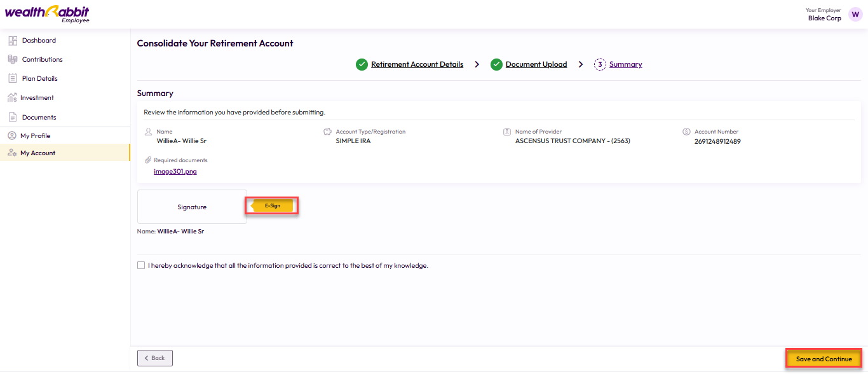Select ASCENSUS TRUST COMPANY - (2563) provider value
The height and width of the screenshot is (374, 868).
(x=573, y=141)
